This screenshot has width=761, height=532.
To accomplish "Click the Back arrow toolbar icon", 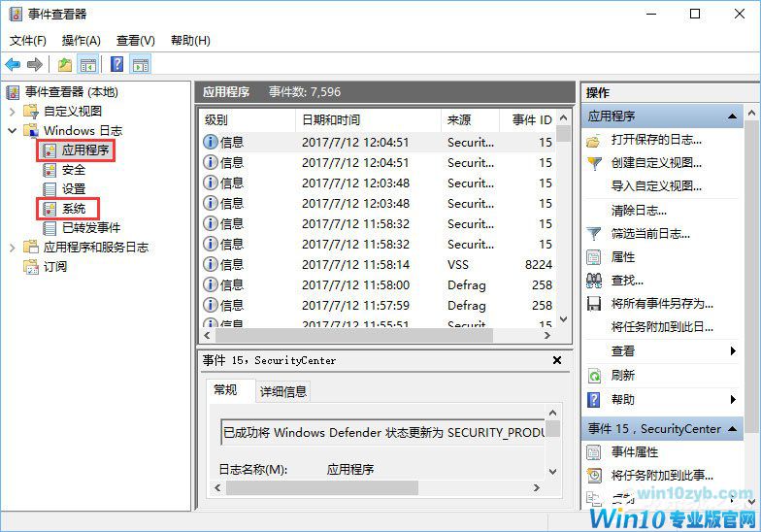I will (14, 64).
